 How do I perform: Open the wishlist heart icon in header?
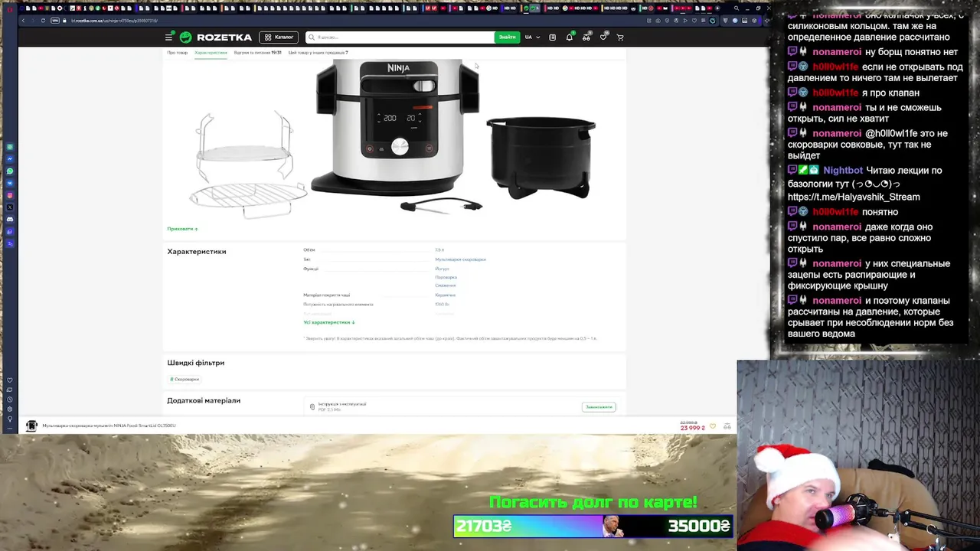(x=603, y=37)
